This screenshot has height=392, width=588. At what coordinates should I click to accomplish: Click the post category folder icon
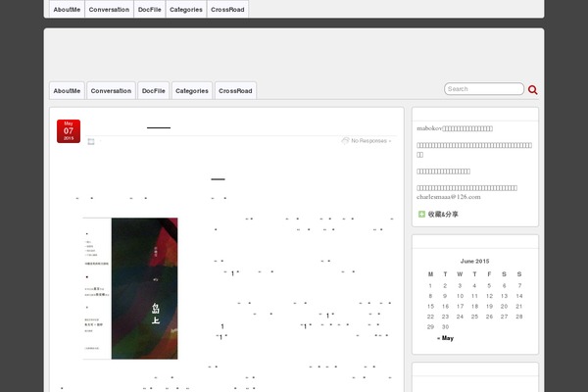click(91, 141)
